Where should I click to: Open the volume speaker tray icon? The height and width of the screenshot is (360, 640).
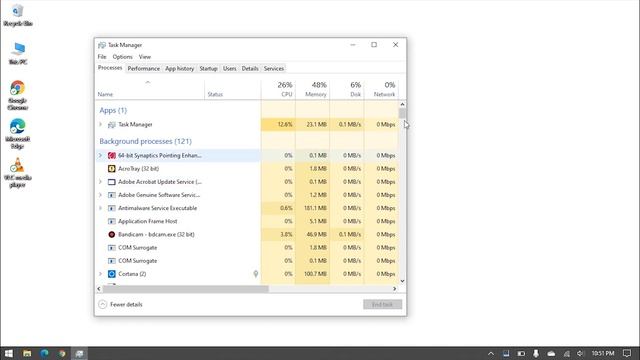[x=580, y=353]
